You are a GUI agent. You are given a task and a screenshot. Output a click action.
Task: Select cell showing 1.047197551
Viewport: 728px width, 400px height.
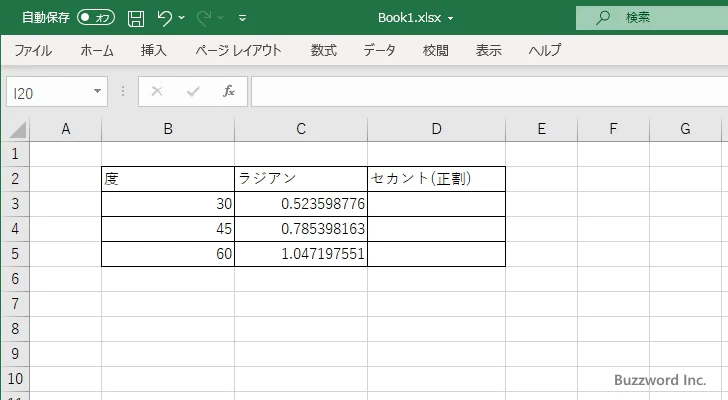pos(301,254)
